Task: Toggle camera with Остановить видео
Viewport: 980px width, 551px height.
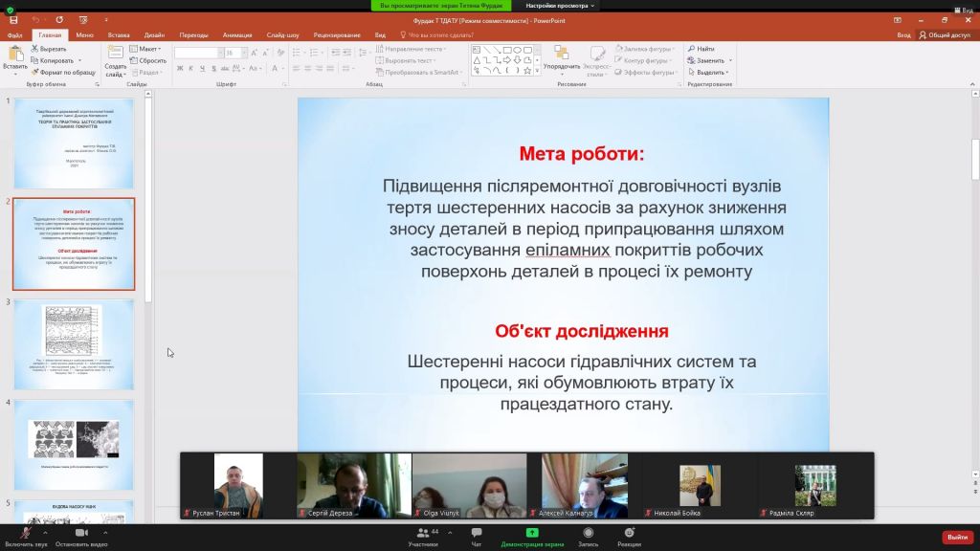Action: (x=80, y=533)
